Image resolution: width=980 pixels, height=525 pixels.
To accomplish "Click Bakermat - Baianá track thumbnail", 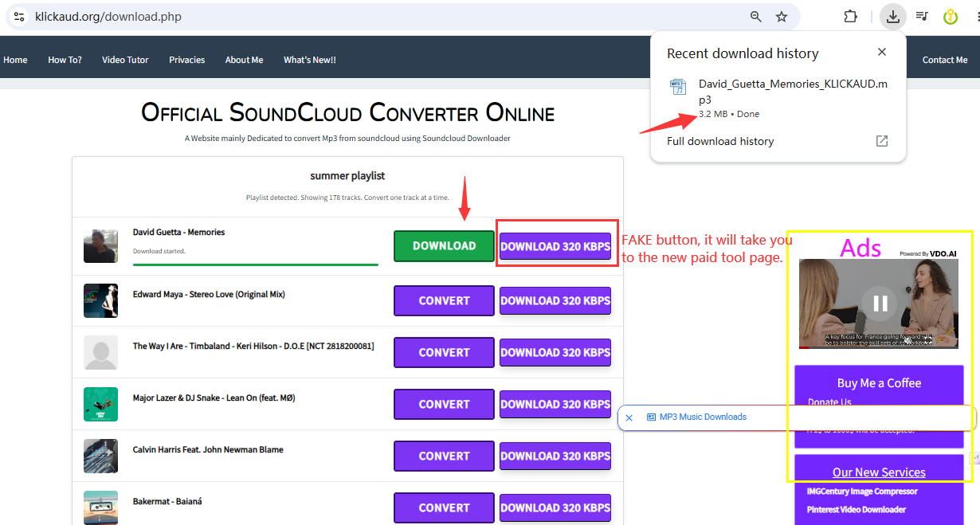I will point(100,507).
